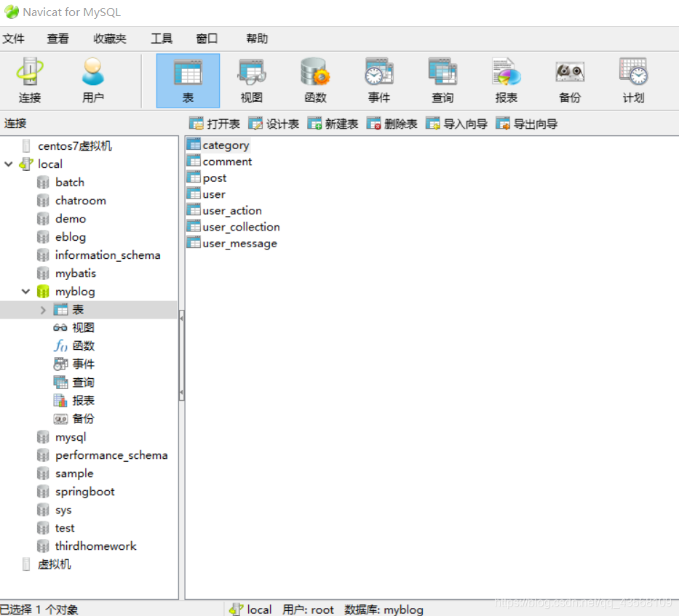Click the eblog database cylinder icon

pyautogui.click(x=43, y=237)
